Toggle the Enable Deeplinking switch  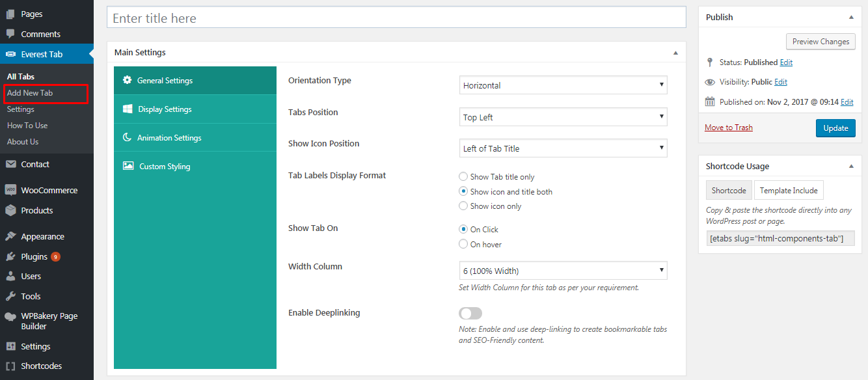pyautogui.click(x=470, y=314)
